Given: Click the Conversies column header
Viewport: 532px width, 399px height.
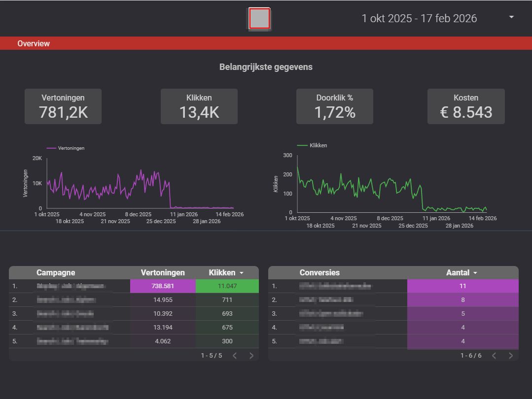Looking at the screenshot, I should [x=319, y=272].
